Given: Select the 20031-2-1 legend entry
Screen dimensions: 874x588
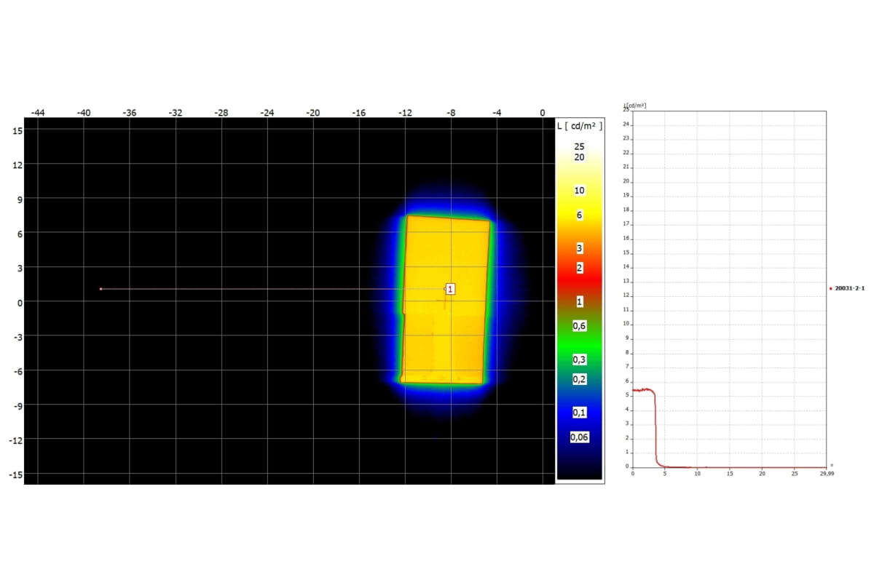Looking at the screenshot, I should (x=849, y=289).
